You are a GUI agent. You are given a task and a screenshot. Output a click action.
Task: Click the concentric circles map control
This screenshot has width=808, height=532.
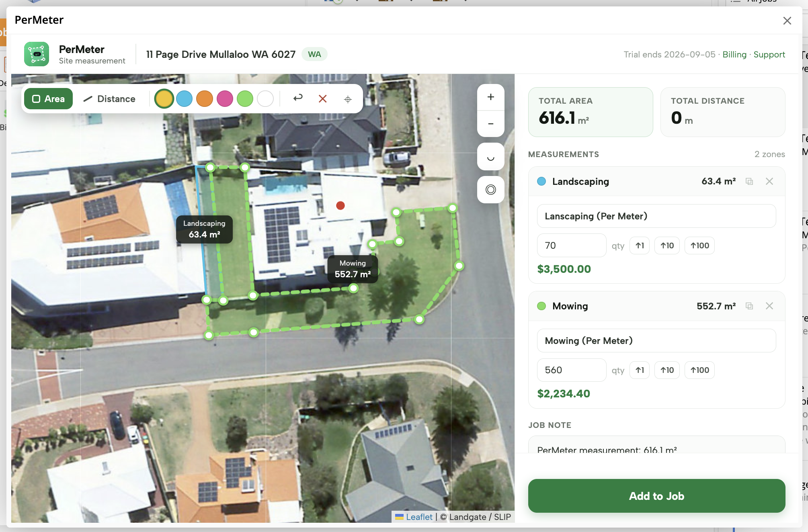[x=491, y=190]
